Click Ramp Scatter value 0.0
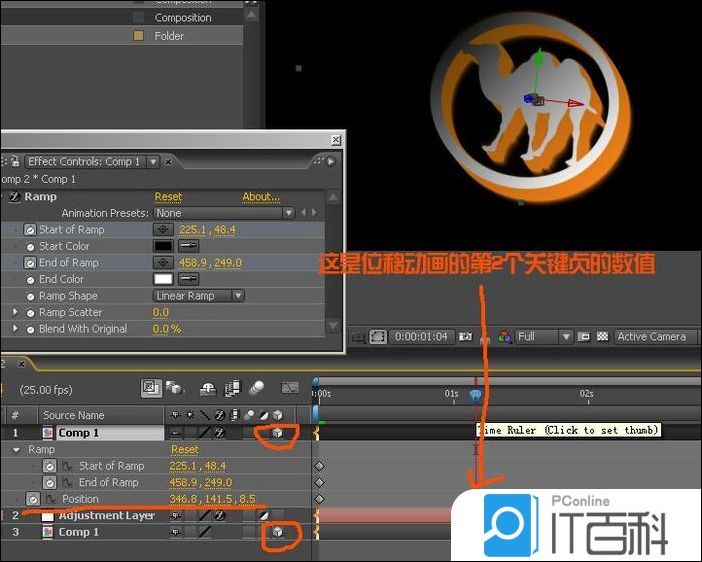 click(161, 312)
